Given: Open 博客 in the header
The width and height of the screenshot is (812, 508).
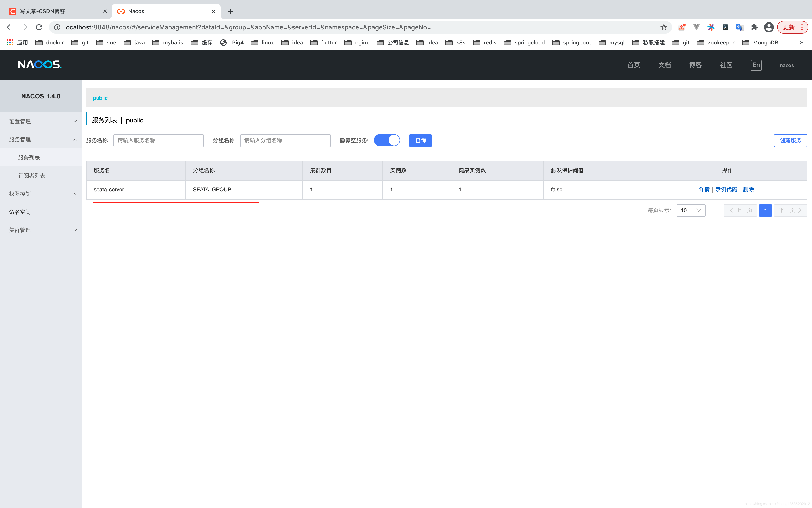Looking at the screenshot, I should click(695, 65).
